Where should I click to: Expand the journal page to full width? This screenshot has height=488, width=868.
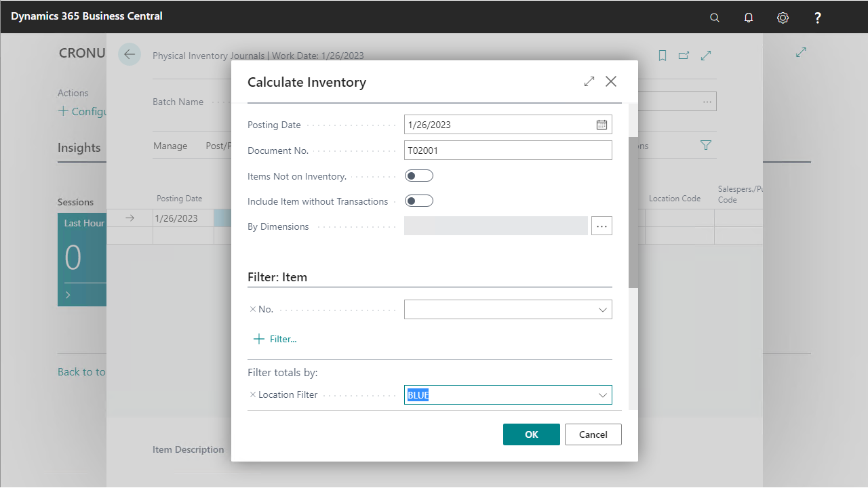[706, 56]
